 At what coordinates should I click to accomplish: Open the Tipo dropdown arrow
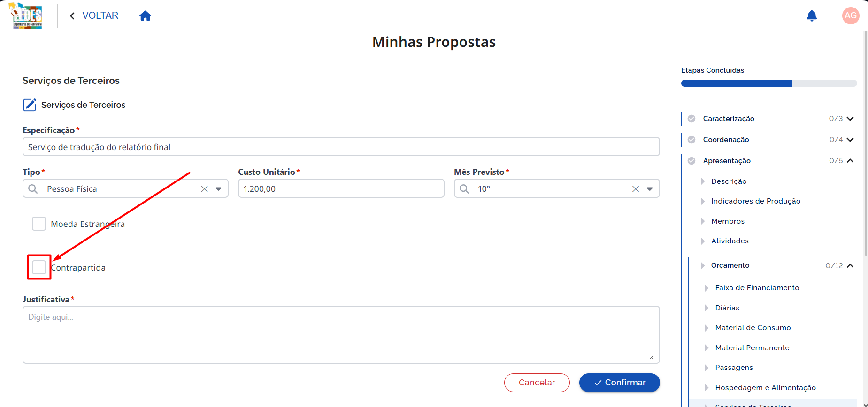(218, 189)
